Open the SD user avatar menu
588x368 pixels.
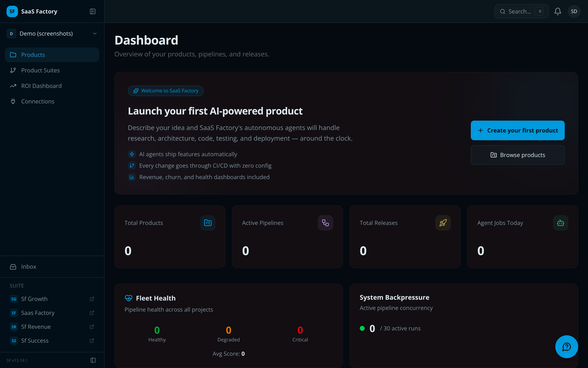pyautogui.click(x=574, y=11)
